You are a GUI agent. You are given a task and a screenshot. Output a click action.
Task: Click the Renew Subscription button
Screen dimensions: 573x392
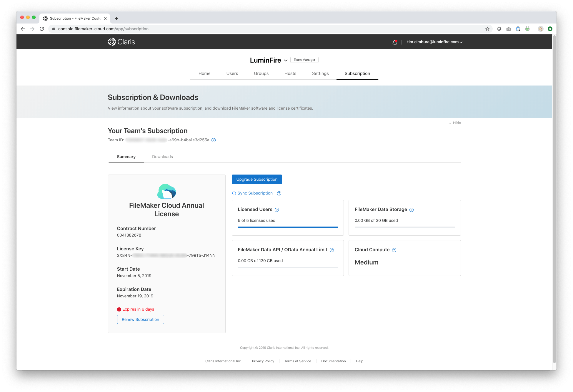click(140, 319)
